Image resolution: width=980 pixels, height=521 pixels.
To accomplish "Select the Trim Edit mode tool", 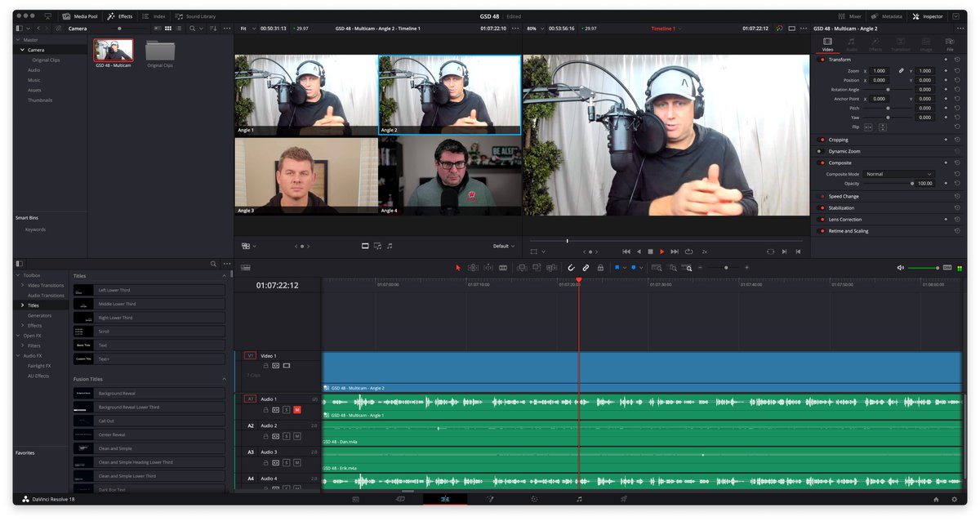I will 472,268.
